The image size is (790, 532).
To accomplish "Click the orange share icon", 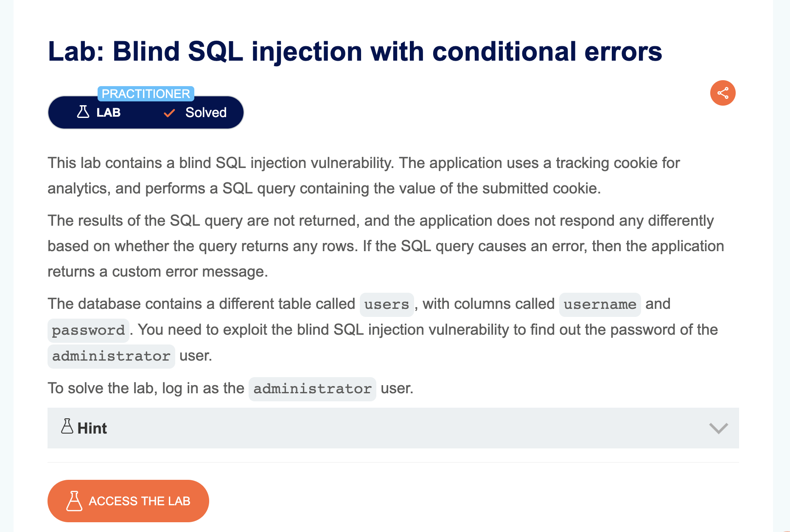I will [723, 93].
